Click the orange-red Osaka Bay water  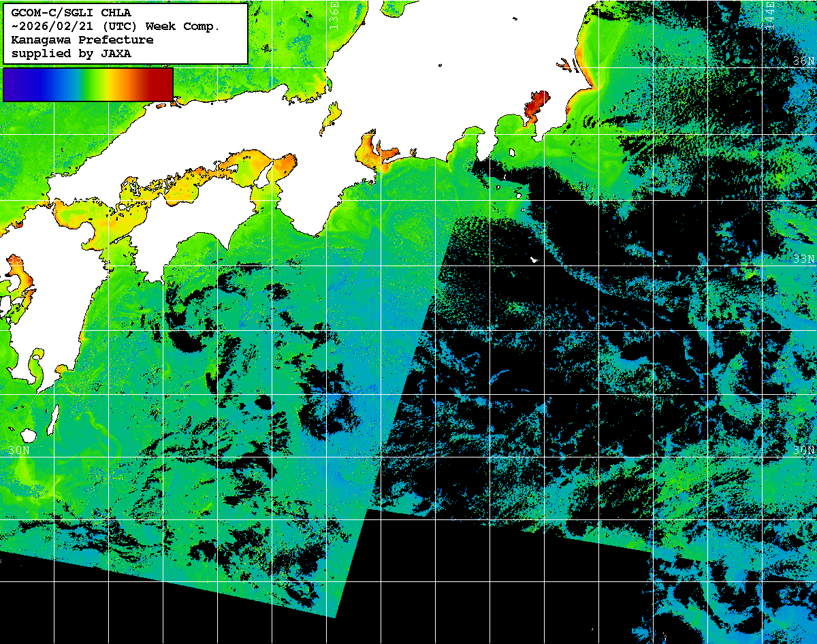click(x=284, y=163)
